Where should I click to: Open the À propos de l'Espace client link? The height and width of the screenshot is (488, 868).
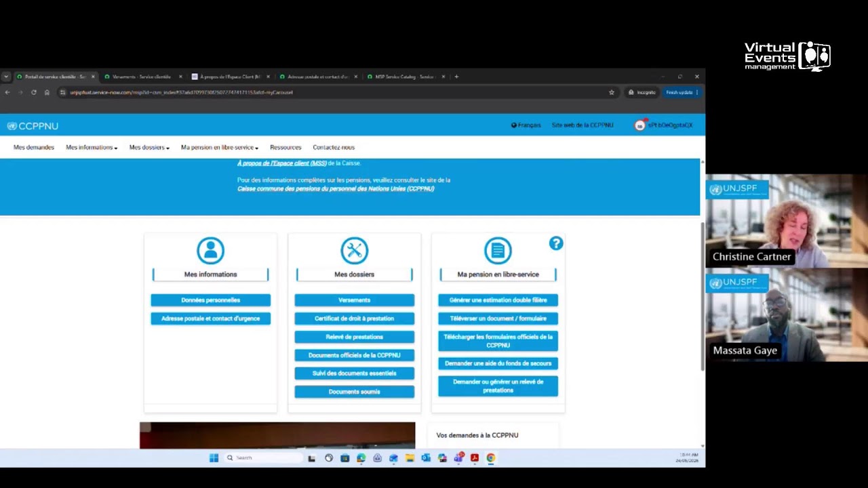tap(282, 163)
